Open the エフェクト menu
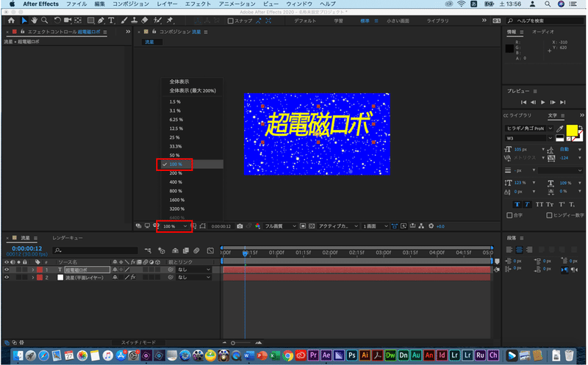Screen dimensions: 588x365 [x=198, y=4]
